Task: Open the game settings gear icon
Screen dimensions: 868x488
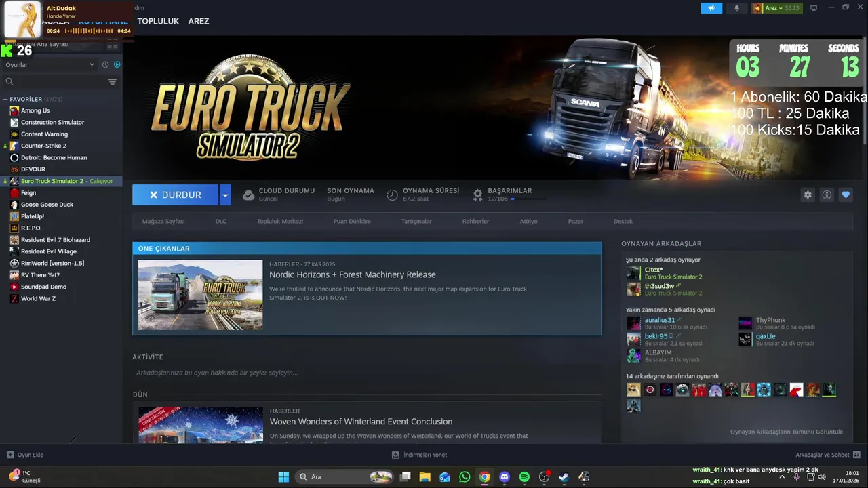Action: (x=808, y=195)
